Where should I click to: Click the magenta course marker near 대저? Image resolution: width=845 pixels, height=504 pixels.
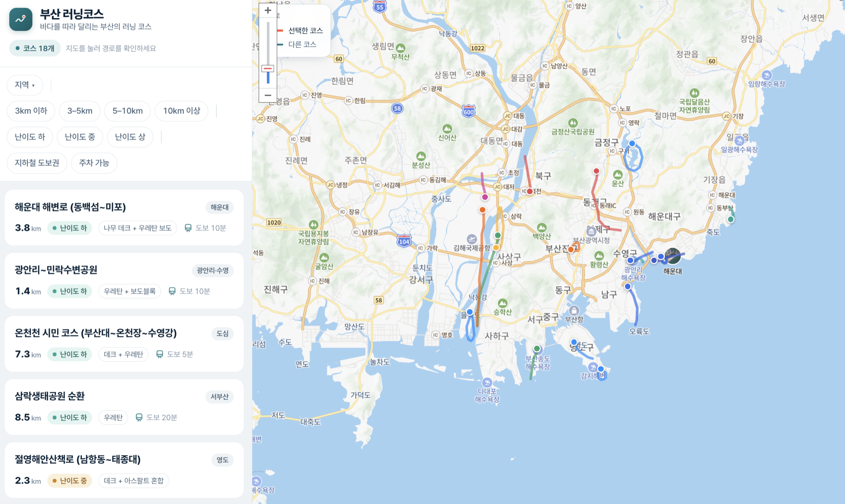click(x=485, y=197)
